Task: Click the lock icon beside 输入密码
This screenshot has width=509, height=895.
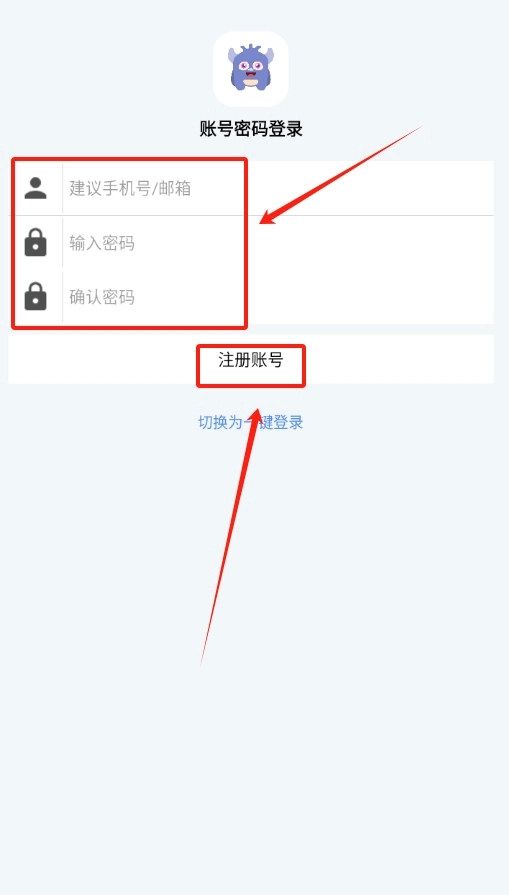Action: pos(35,243)
